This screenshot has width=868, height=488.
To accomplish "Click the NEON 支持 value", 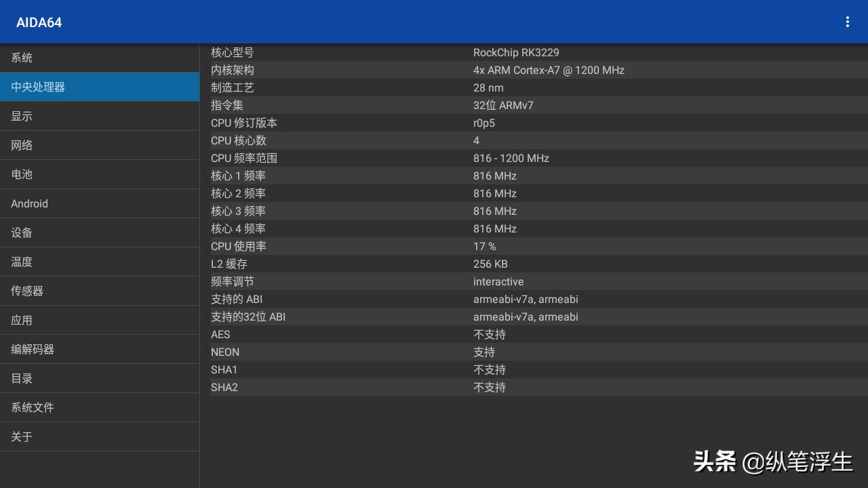I will pyautogui.click(x=484, y=352).
